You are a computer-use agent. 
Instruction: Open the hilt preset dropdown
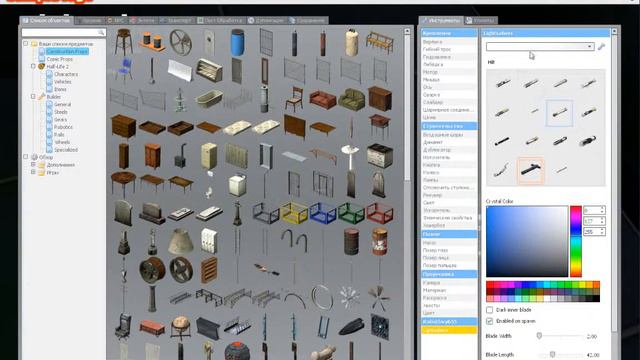pyautogui.click(x=540, y=47)
